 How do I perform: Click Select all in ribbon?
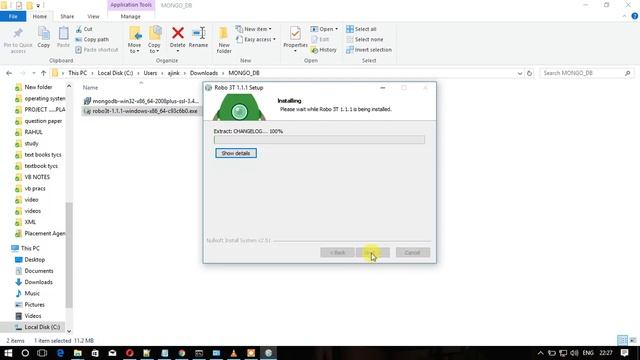point(361,29)
